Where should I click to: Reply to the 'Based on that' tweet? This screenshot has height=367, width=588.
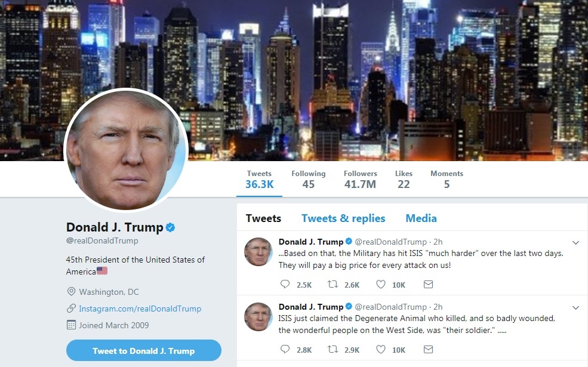(x=285, y=284)
